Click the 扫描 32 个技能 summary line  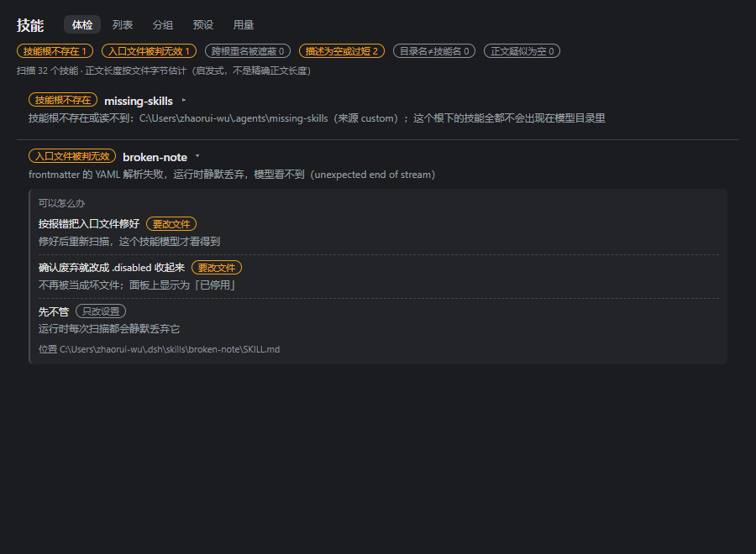(x=164, y=71)
